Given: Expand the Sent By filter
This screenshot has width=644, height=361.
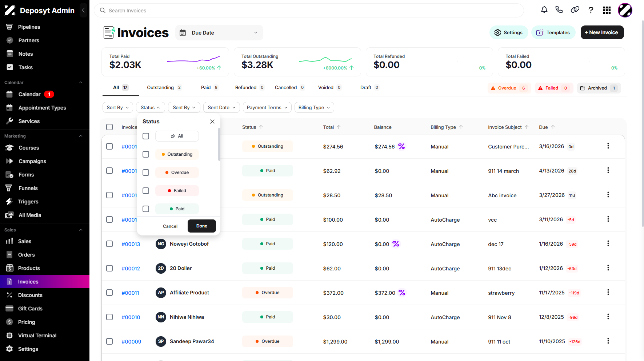Looking at the screenshot, I should tap(184, 107).
